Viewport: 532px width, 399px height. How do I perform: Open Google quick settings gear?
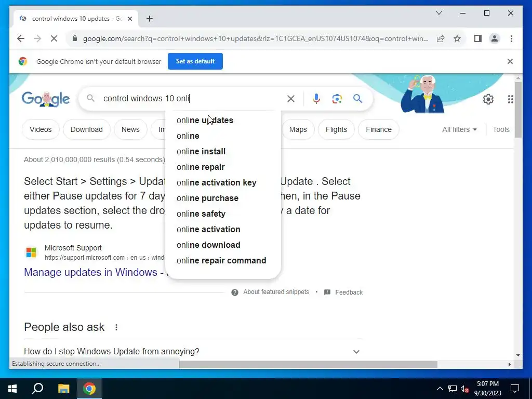tap(488, 99)
